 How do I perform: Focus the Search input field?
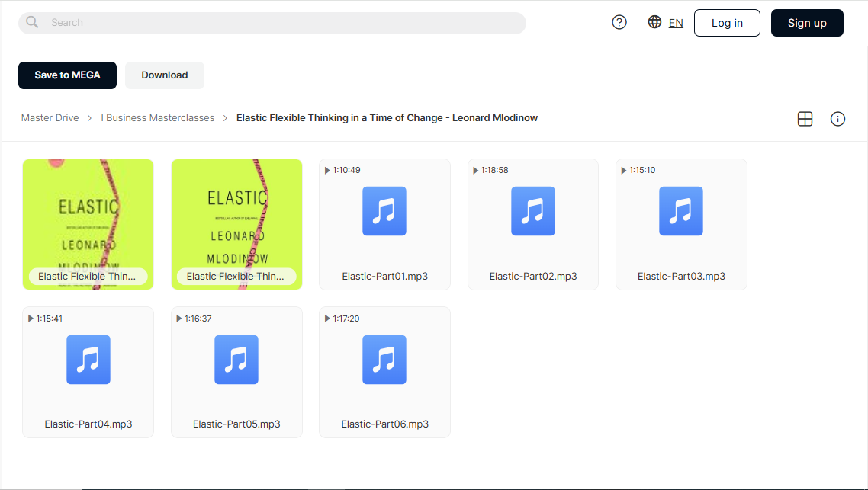click(272, 23)
